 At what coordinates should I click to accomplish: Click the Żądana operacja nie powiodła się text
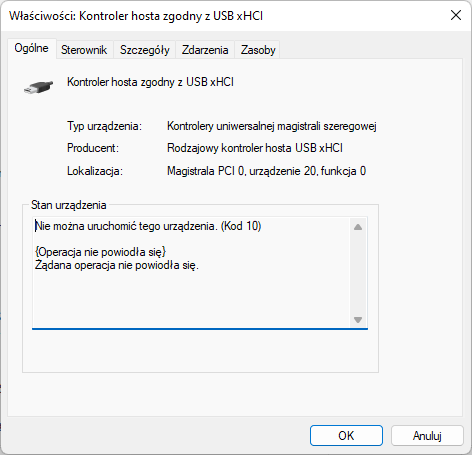tap(117, 265)
